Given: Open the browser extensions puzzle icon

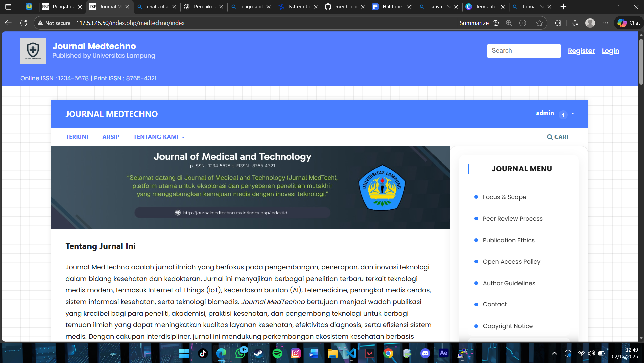Looking at the screenshot, I should pyautogui.click(x=558, y=23).
